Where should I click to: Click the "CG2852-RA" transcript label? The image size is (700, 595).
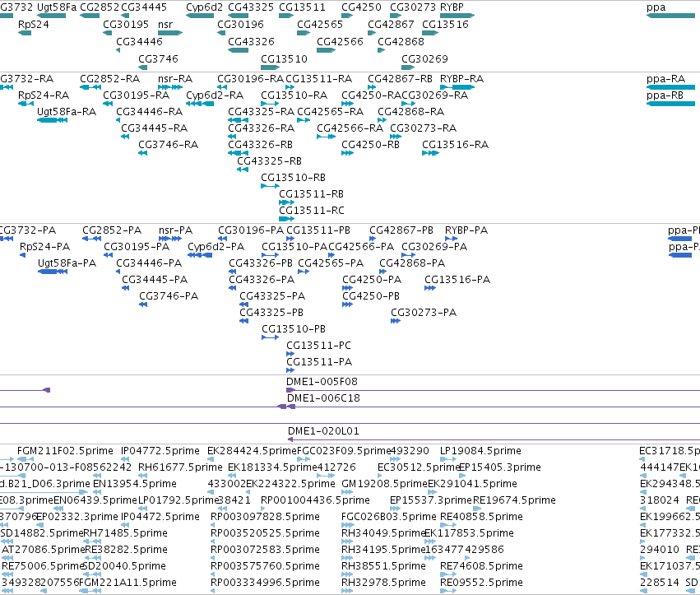[x=110, y=79]
